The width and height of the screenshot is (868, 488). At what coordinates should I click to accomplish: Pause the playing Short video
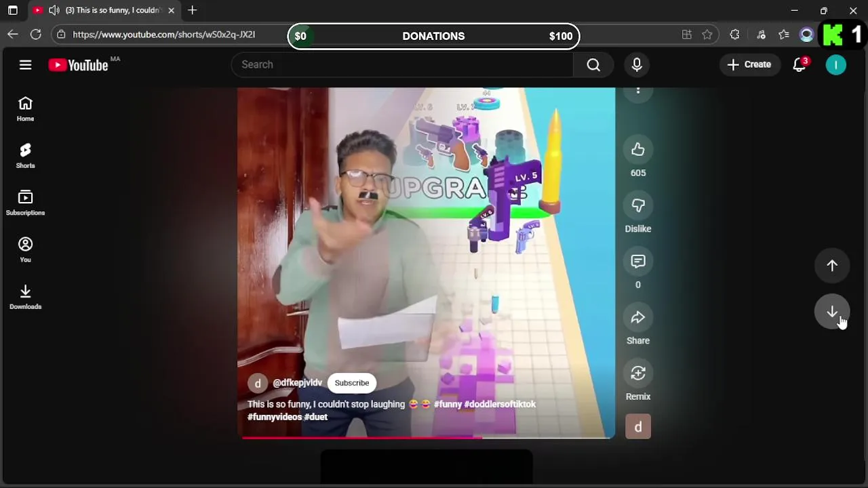426,263
